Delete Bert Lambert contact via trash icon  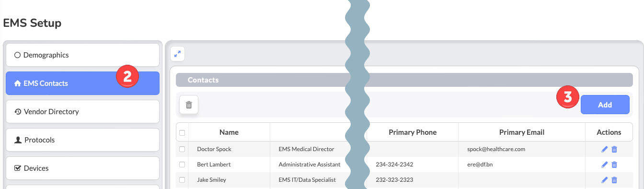coord(614,165)
